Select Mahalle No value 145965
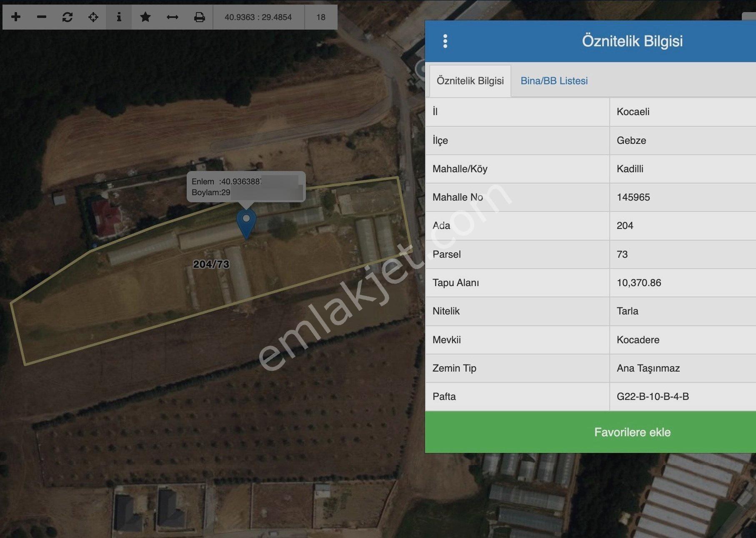This screenshot has width=756, height=538. (x=683, y=197)
